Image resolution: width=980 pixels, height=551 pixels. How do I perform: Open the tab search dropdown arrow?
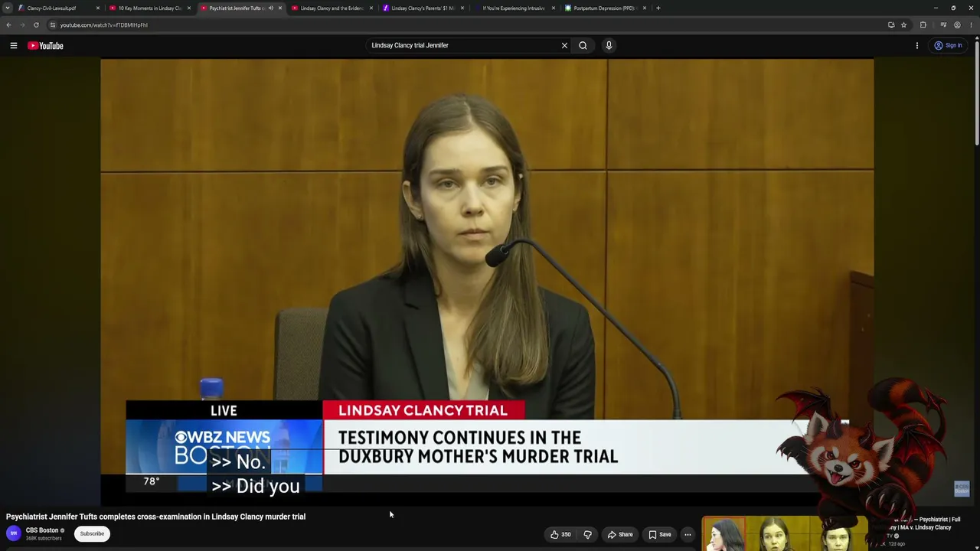(x=8, y=8)
